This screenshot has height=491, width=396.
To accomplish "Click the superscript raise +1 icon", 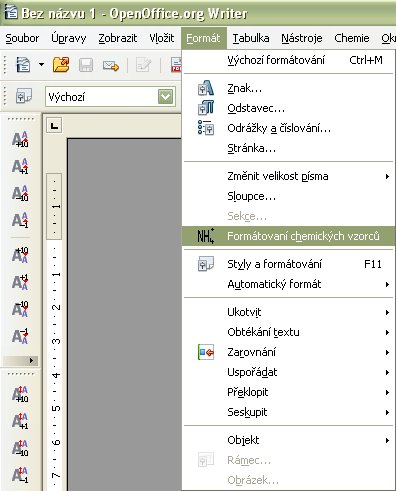I will [x=20, y=166].
